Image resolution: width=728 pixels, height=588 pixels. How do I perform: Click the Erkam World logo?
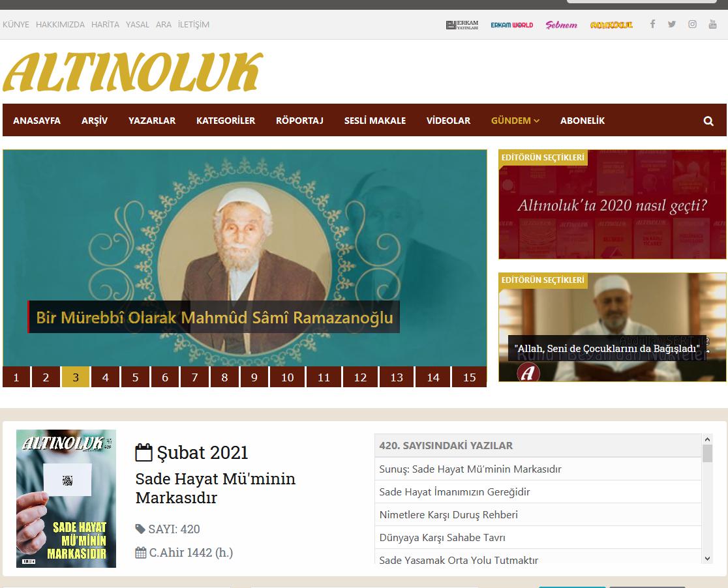tap(511, 25)
